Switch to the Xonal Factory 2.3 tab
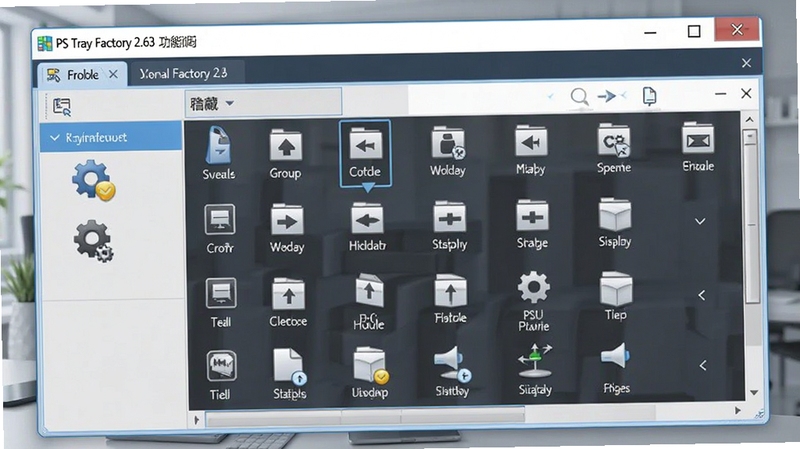 pyautogui.click(x=183, y=73)
